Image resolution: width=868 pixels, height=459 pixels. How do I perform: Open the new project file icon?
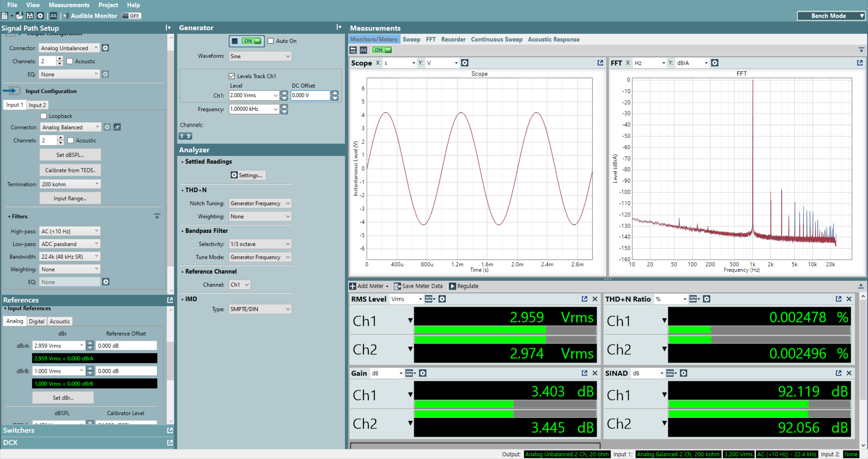click(x=5, y=16)
